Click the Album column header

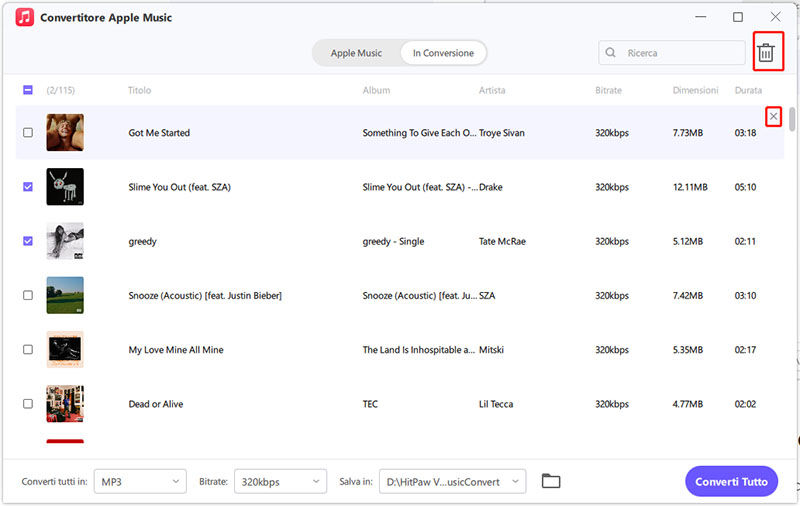point(377,90)
